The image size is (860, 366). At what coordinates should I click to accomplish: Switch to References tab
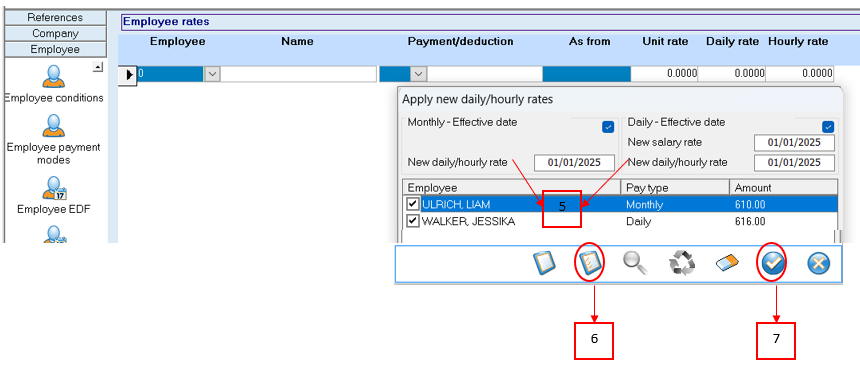click(x=55, y=18)
